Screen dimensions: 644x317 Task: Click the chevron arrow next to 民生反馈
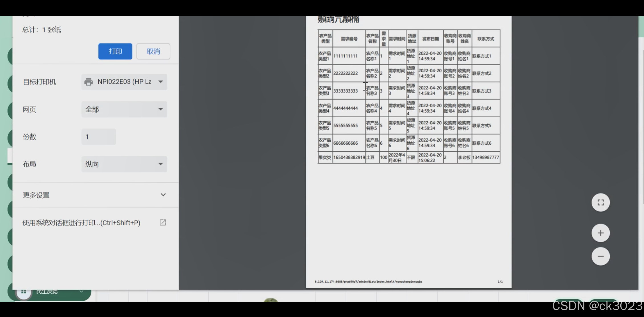[x=81, y=291]
